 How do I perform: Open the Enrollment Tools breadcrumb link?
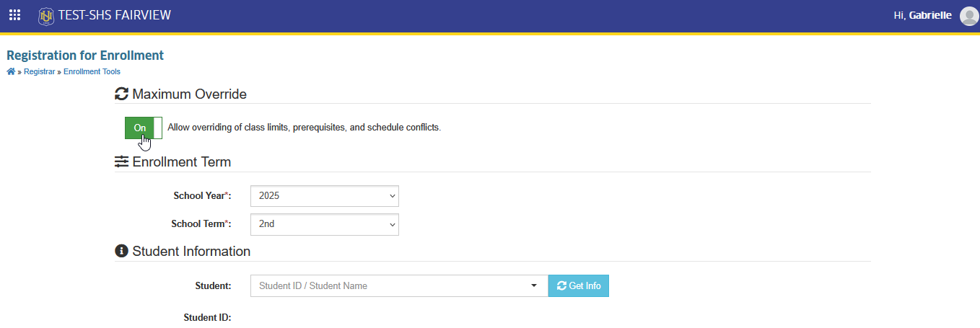pos(92,71)
